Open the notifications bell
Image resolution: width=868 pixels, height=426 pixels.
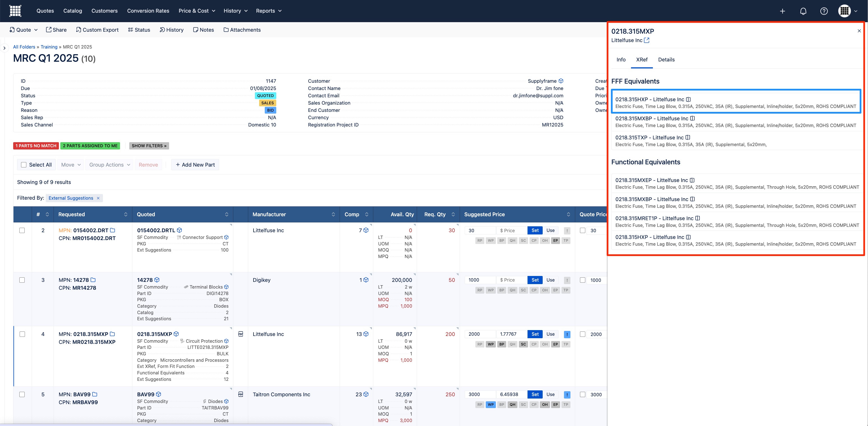click(x=803, y=11)
